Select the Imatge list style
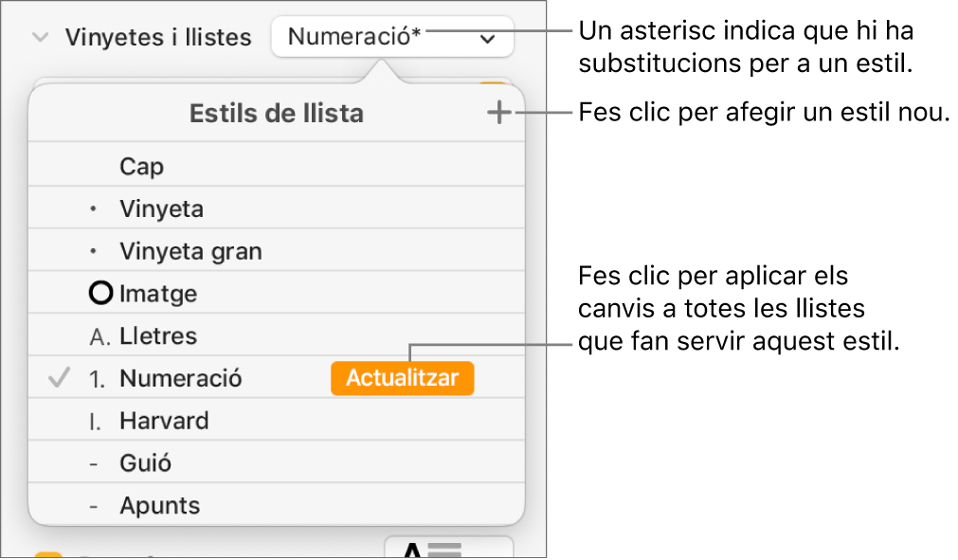The width and height of the screenshot is (958, 560). [x=277, y=293]
